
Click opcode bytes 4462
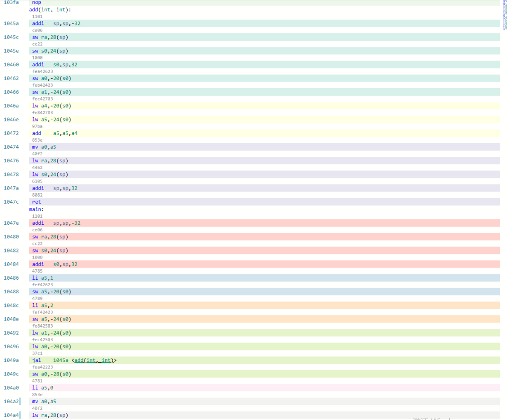tap(37, 168)
